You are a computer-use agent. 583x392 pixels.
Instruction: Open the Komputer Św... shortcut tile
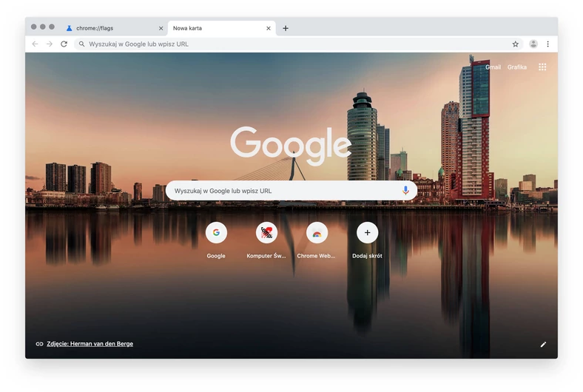266,240
